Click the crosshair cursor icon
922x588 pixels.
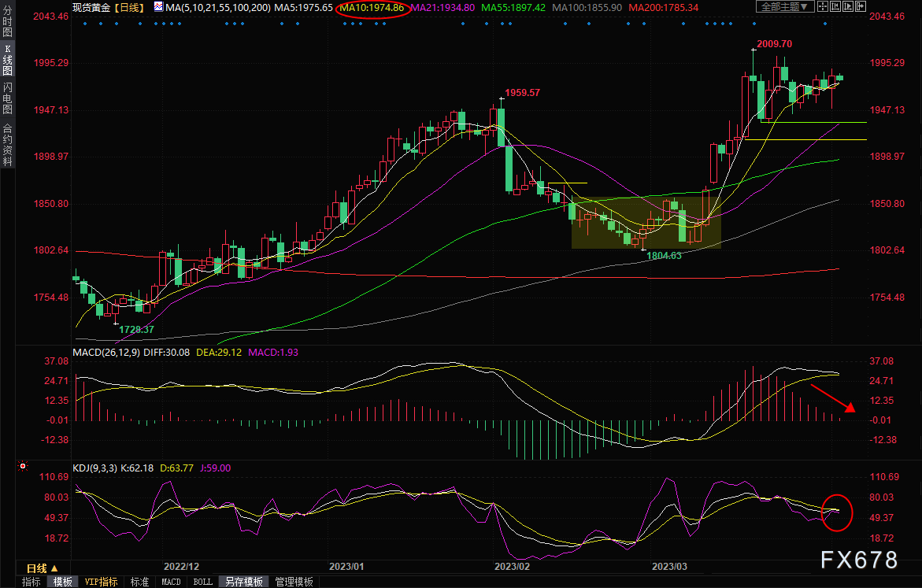823,6
